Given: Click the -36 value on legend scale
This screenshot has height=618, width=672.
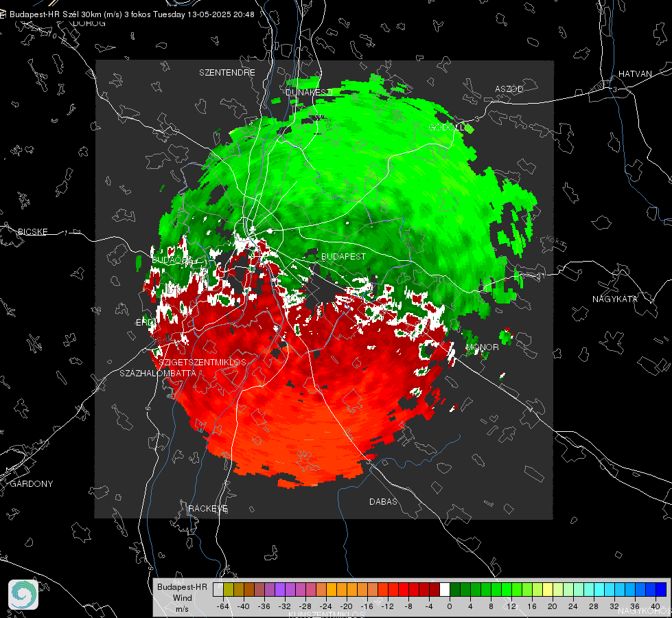Looking at the screenshot, I should 264,606.
